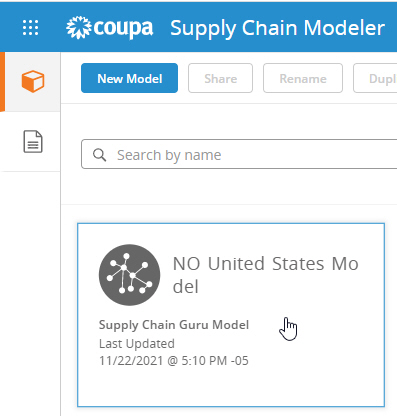Open the document page sidebar icon
Screen dimensions: 397x416
(x=33, y=142)
